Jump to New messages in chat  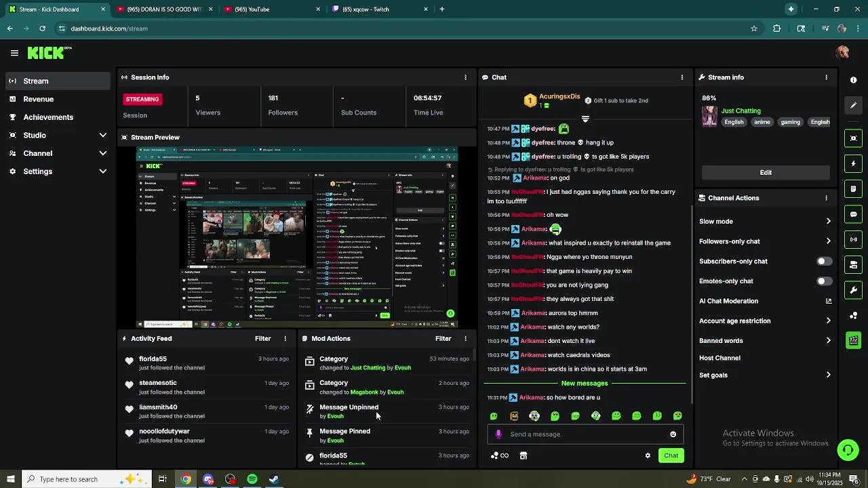click(x=585, y=384)
